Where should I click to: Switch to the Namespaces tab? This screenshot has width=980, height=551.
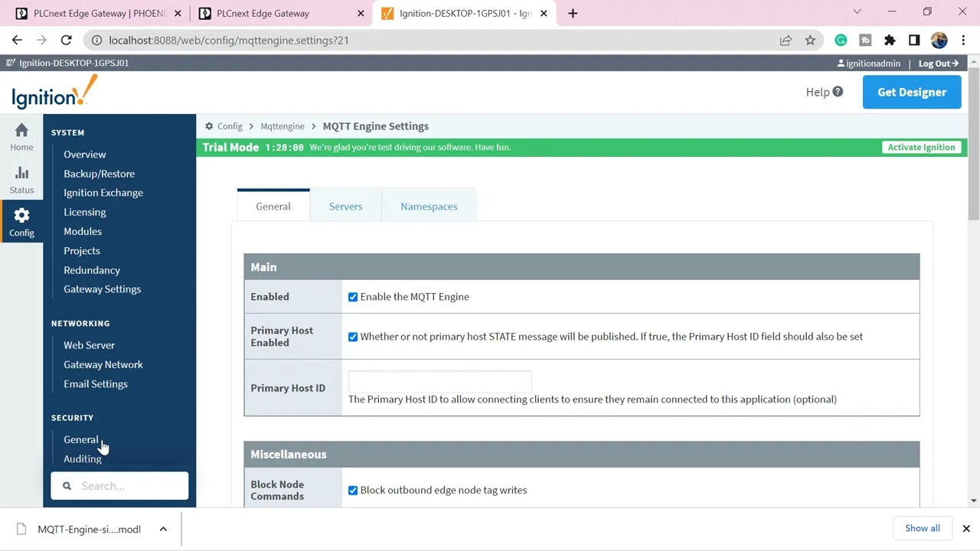coord(429,206)
